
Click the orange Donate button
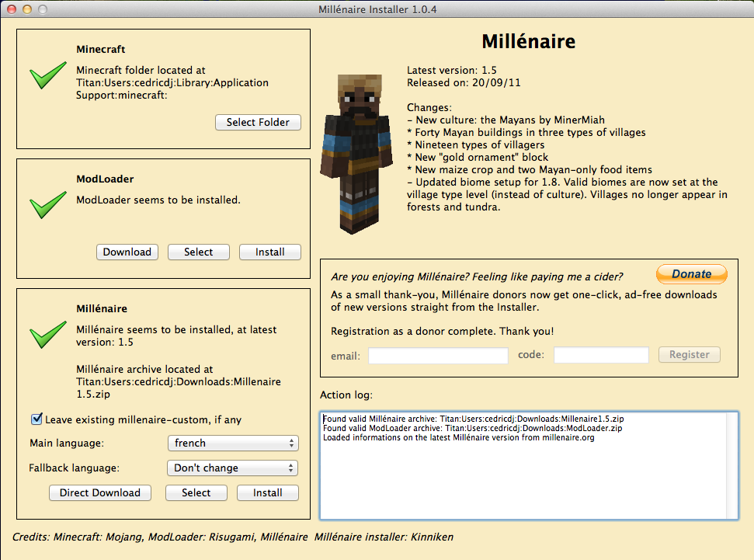(x=691, y=273)
